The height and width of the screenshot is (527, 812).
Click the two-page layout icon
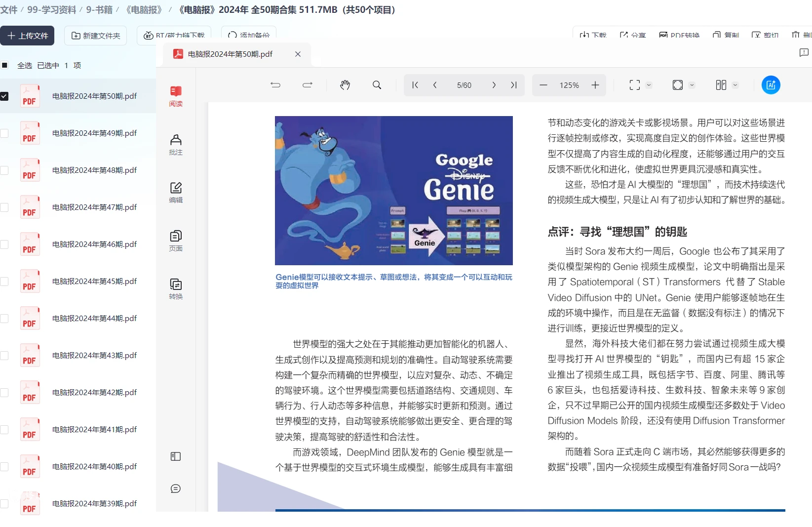pyautogui.click(x=721, y=85)
